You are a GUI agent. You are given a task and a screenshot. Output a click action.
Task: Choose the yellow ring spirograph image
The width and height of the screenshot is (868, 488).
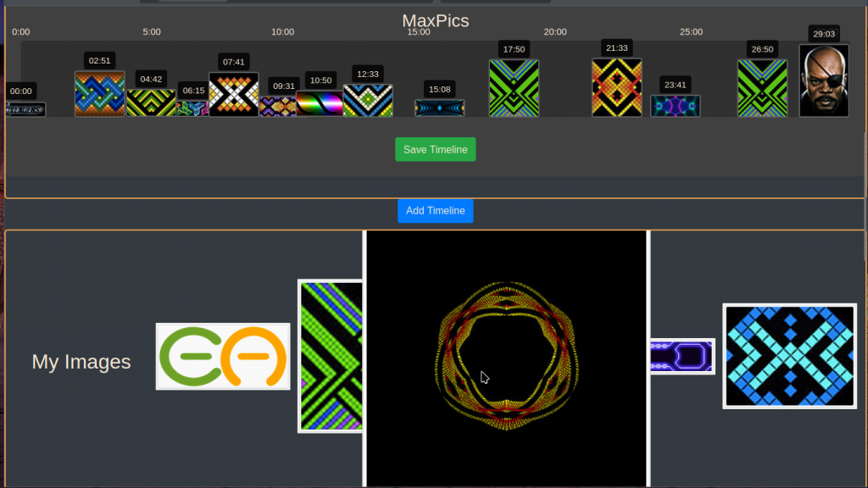pyautogui.click(x=507, y=358)
